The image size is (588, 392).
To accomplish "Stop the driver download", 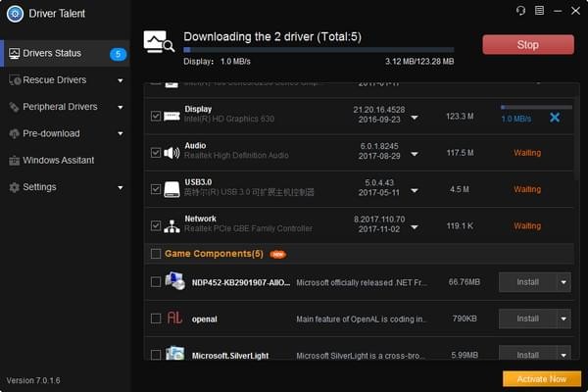I will click(x=528, y=45).
